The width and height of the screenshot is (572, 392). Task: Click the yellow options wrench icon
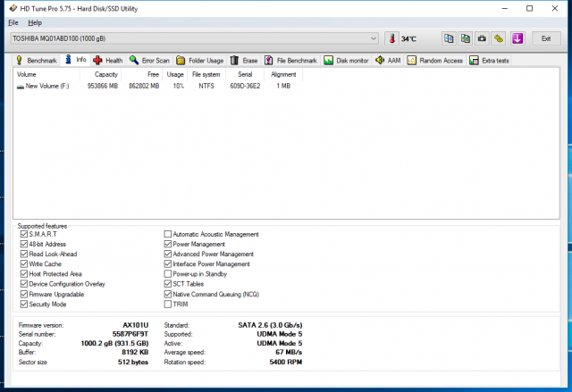[x=499, y=39]
